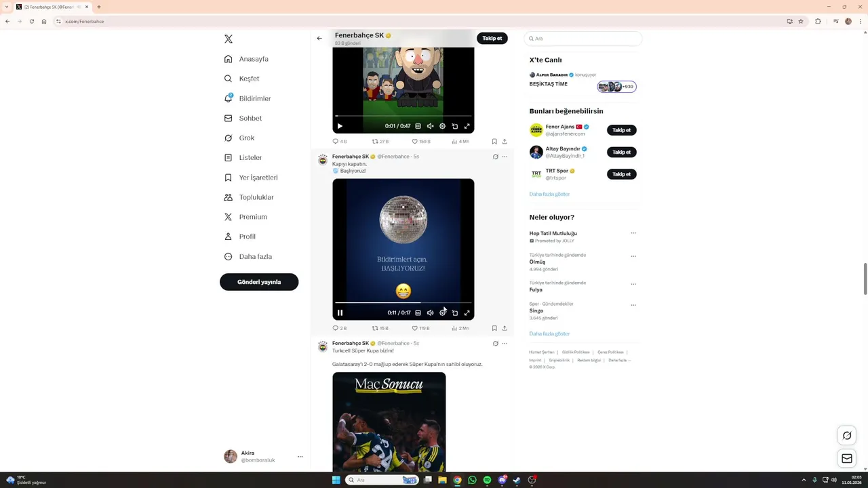Open WhatsApp from the taskbar
Viewport: 868px width, 488px height.
(x=472, y=480)
